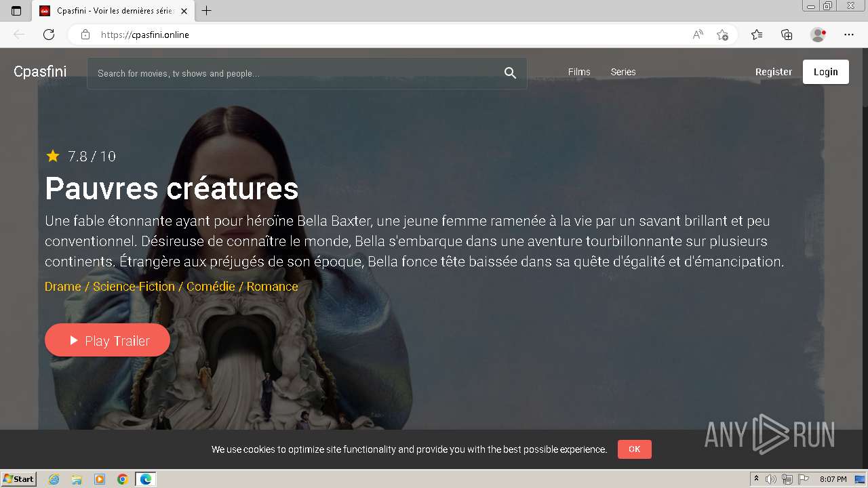Click the browser back arrow
Screen dimensions: 868x488
[19, 35]
